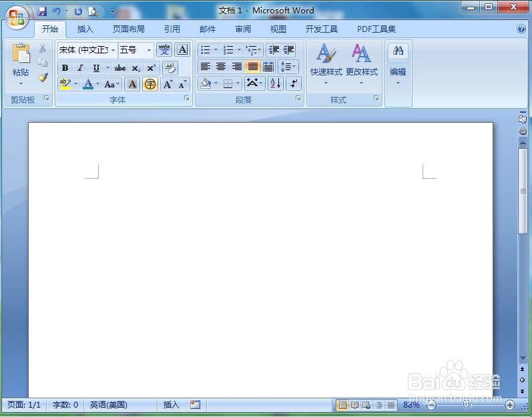This screenshot has height=417, width=532.
Task: Open the 插入 ribbon tab
Action: coord(85,29)
